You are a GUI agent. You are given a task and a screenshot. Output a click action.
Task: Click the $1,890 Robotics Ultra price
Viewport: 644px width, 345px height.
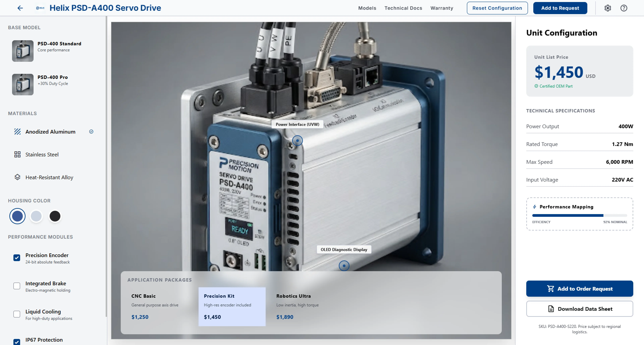[284, 317]
